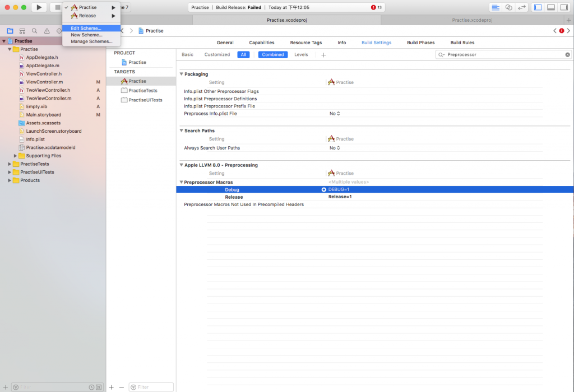Open the Capabilities tab

[x=261, y=43]
